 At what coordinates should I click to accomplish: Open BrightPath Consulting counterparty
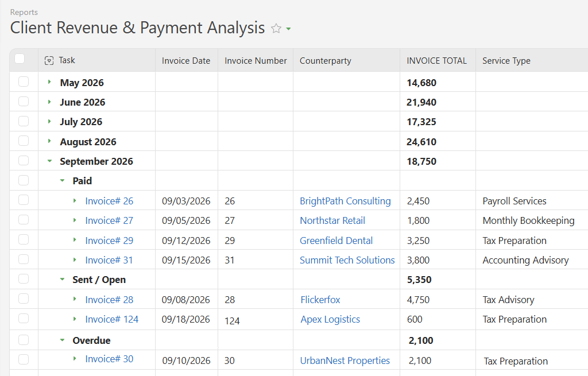(x=345, y=201)
